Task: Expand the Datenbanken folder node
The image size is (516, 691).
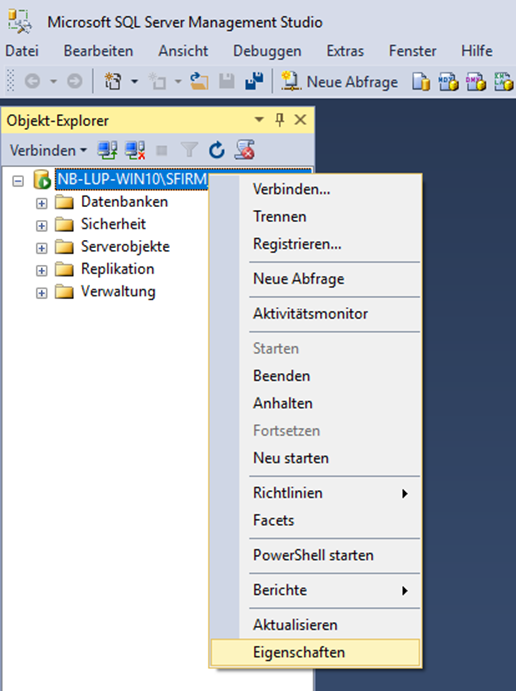Action: click(41, 203)
